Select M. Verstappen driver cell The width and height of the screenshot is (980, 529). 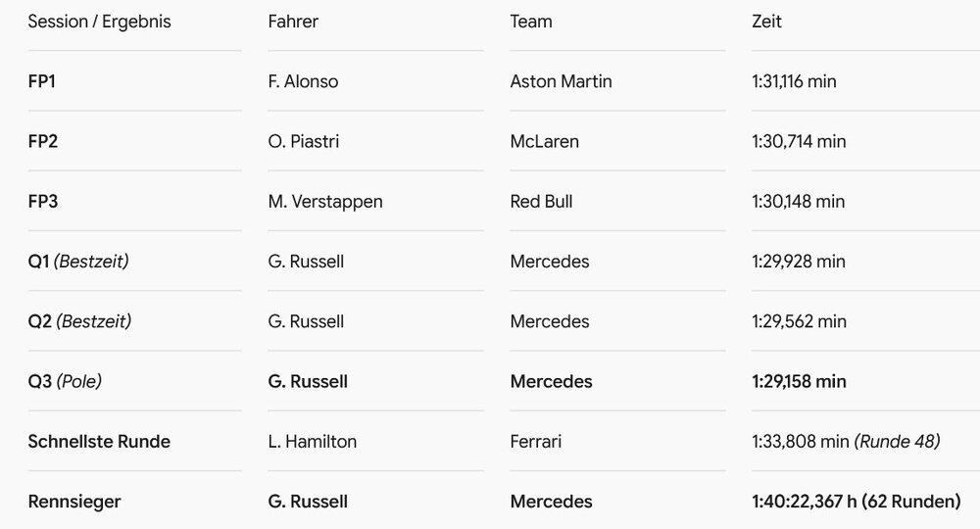coord(325,201)
